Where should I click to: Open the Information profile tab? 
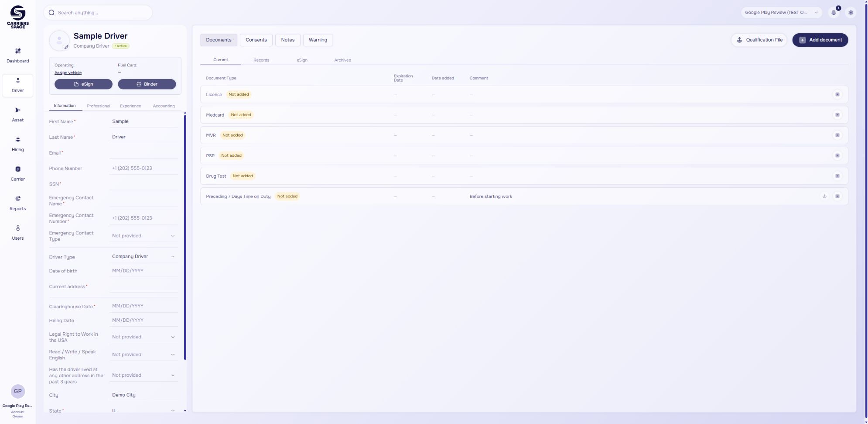click(x=65, y=106)
